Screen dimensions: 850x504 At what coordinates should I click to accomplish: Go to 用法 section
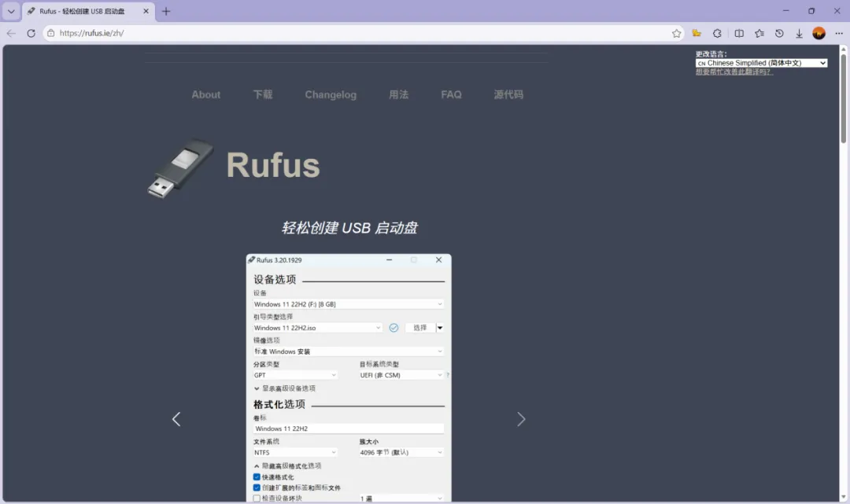pyautogui.click(x=398, y=94)
